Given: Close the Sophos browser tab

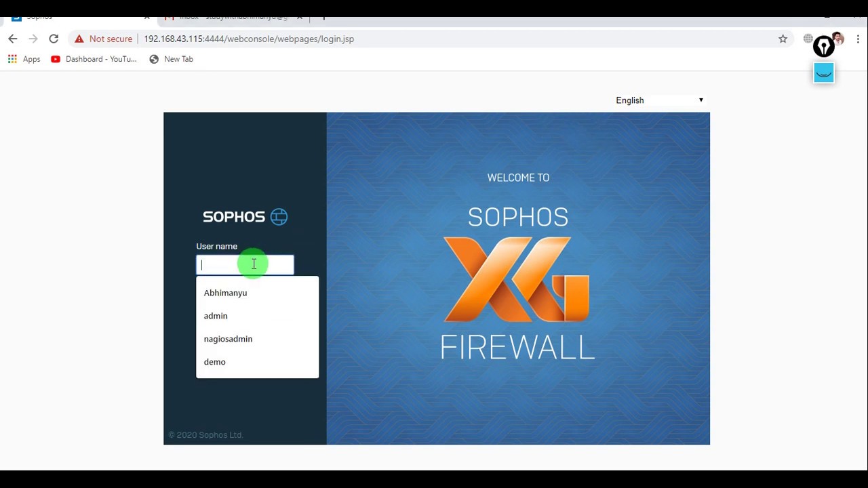Looking at the screenshot, I should 146,18.
